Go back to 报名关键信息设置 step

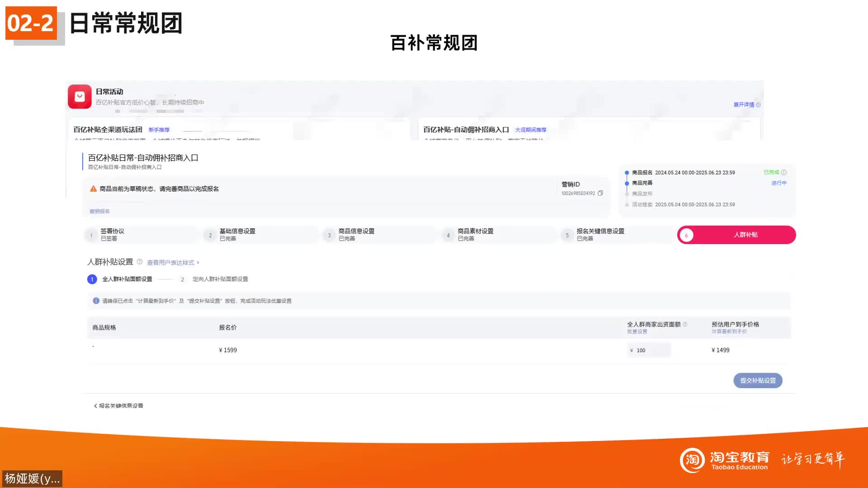(118, 406)
